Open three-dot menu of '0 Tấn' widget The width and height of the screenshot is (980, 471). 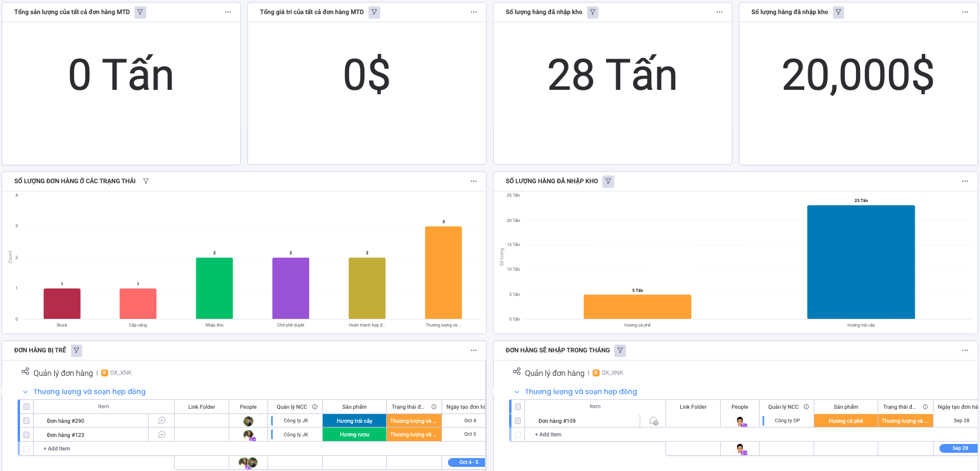[x=228, y=12]
